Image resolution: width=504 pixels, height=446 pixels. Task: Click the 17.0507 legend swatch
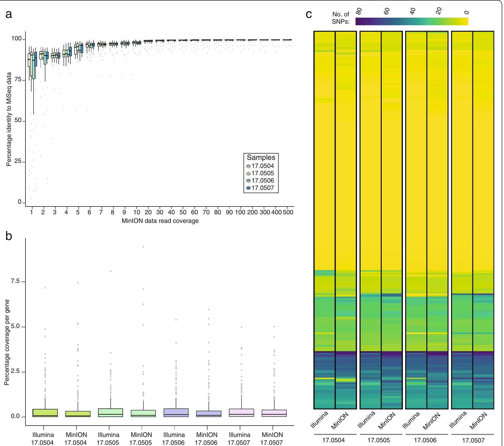click(248, 188)
